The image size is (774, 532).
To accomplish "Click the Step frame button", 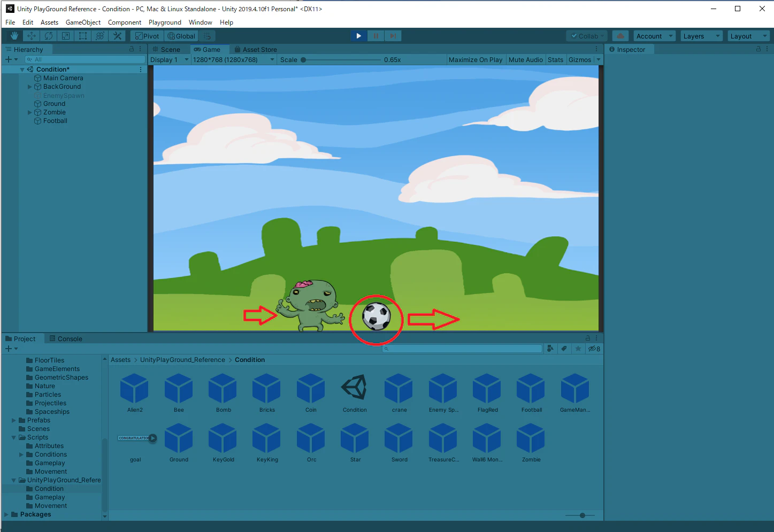I will (x=393, y=36).
